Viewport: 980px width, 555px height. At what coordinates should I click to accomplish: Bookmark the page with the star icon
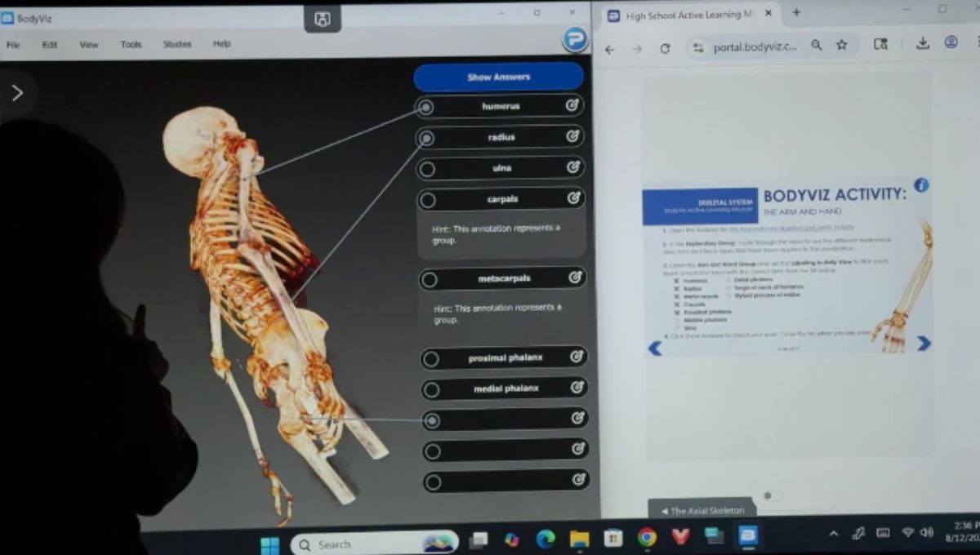842,46
